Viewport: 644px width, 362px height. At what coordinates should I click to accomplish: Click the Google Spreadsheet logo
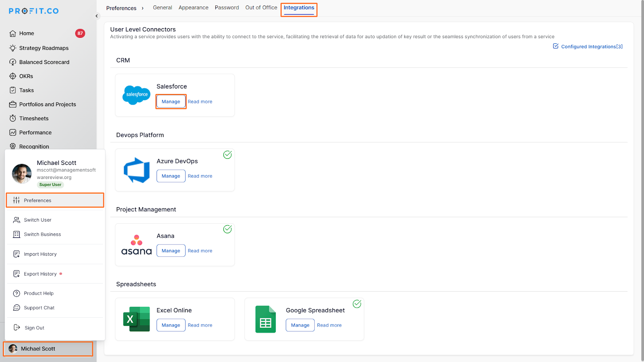pos(266,319)
